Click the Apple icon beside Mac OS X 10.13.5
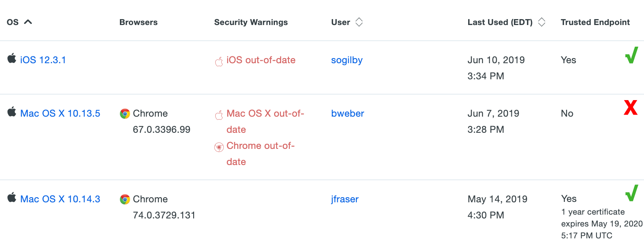The height and width of the screenshot is (246, 644). point(12,112)
